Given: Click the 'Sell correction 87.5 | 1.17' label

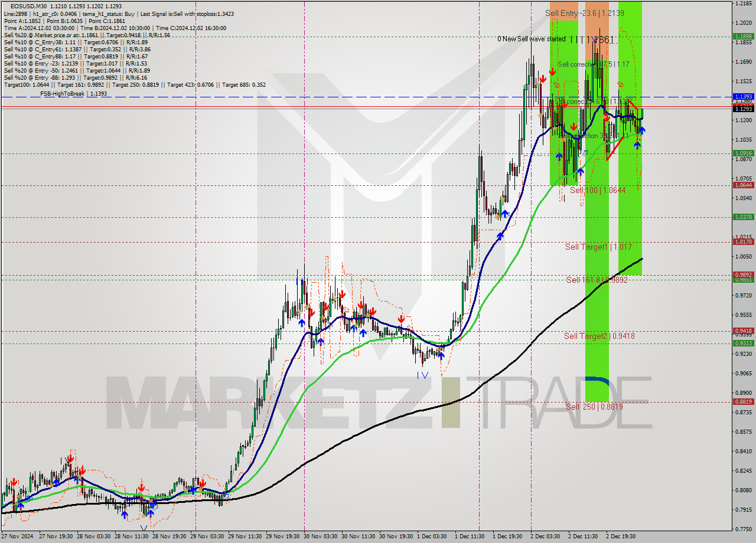Looking at the screenshot, I should pyautogui.click(x=593, y=64).
